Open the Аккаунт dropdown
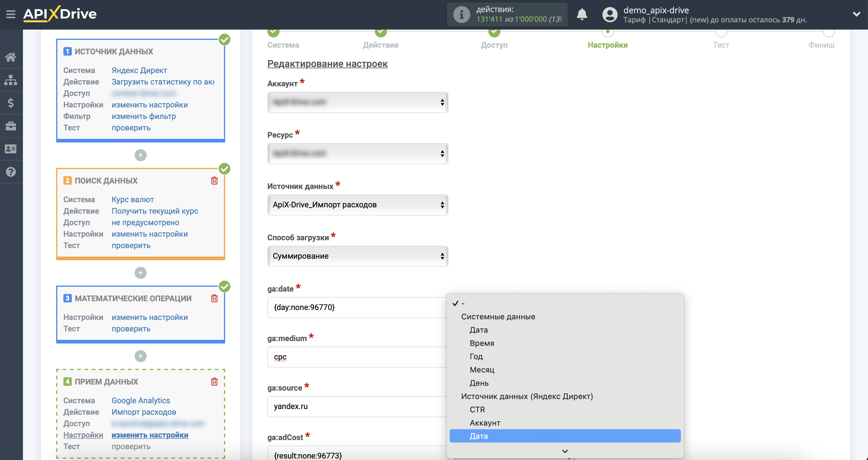Viewport: 868px width, 460px height. [358, 102]
